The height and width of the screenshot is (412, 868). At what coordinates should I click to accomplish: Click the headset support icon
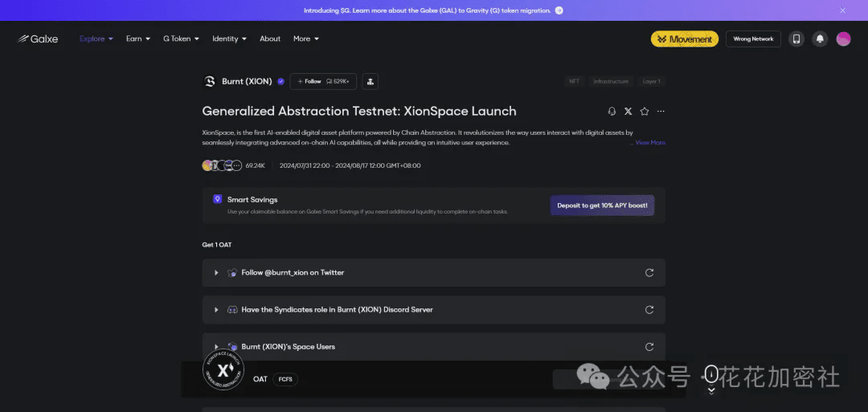(x=612, y=112)
